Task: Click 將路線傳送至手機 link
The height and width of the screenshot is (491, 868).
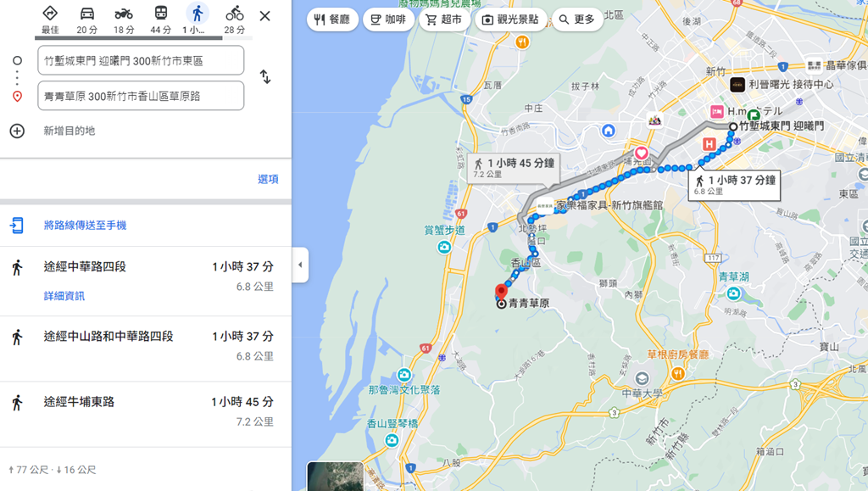Action: click(86, 225)
